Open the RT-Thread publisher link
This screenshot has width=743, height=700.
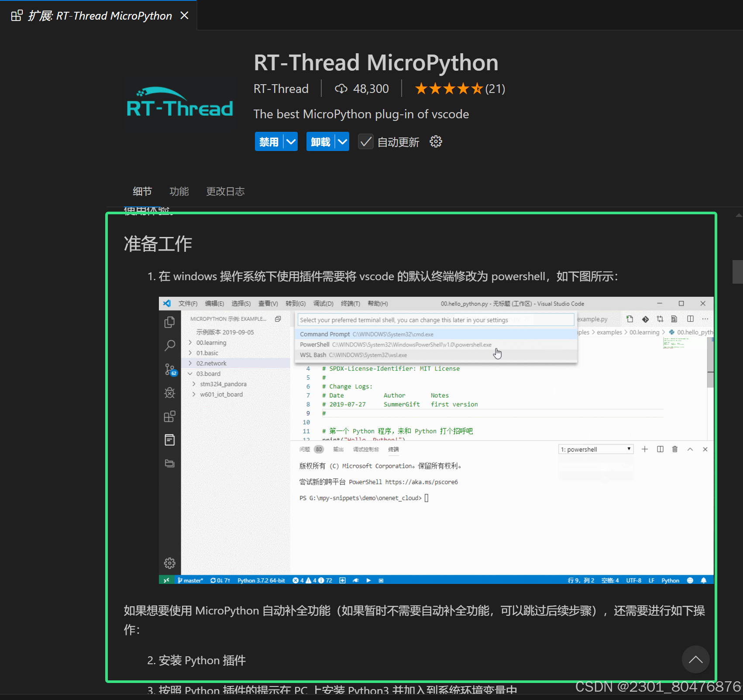[x=281, y=89]
